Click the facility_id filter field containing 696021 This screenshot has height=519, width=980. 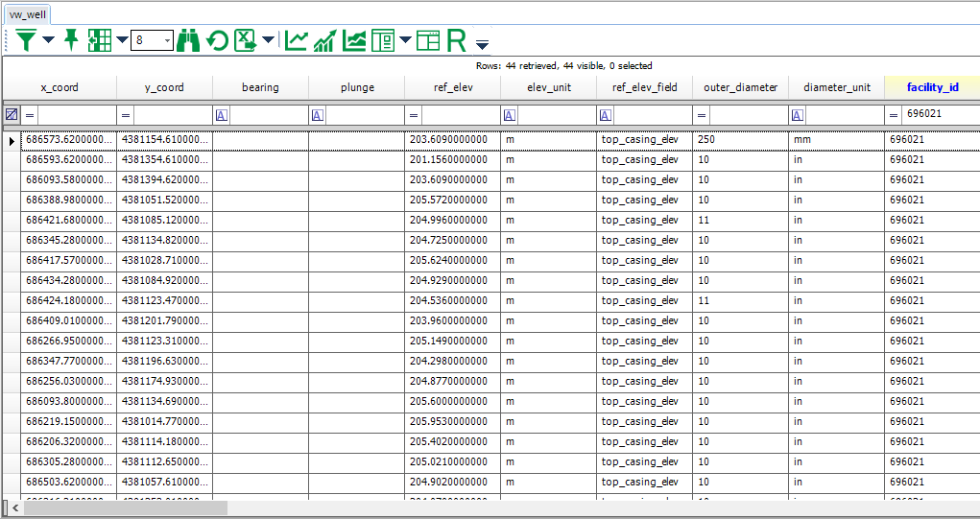pos(939,114)
